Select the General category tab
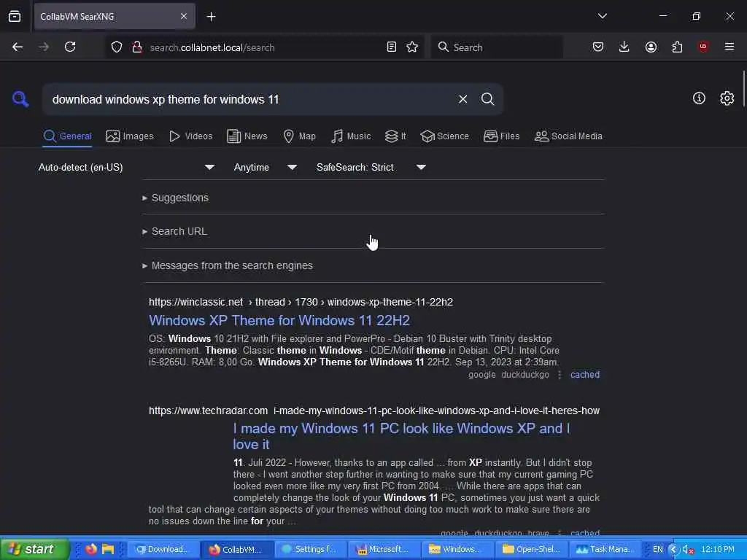Viewport: 747px width, 560px height. click(x=67, y=136)
